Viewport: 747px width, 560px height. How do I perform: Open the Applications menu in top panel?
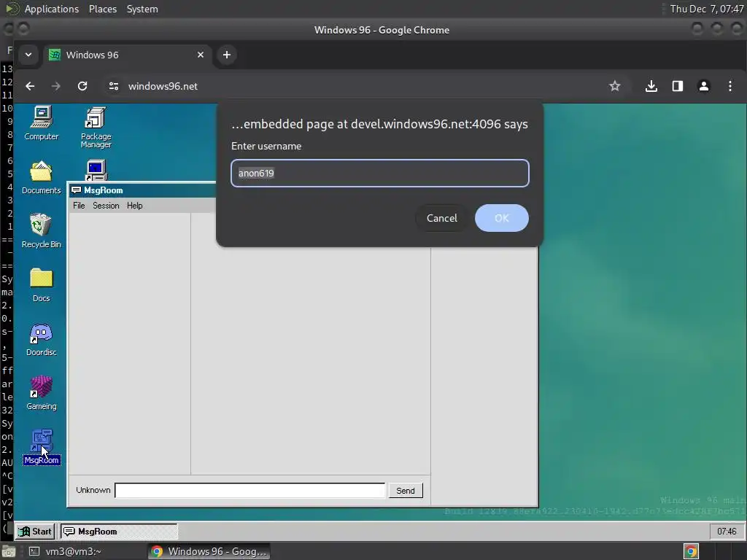pyautogui.click(x=52, y=9)
